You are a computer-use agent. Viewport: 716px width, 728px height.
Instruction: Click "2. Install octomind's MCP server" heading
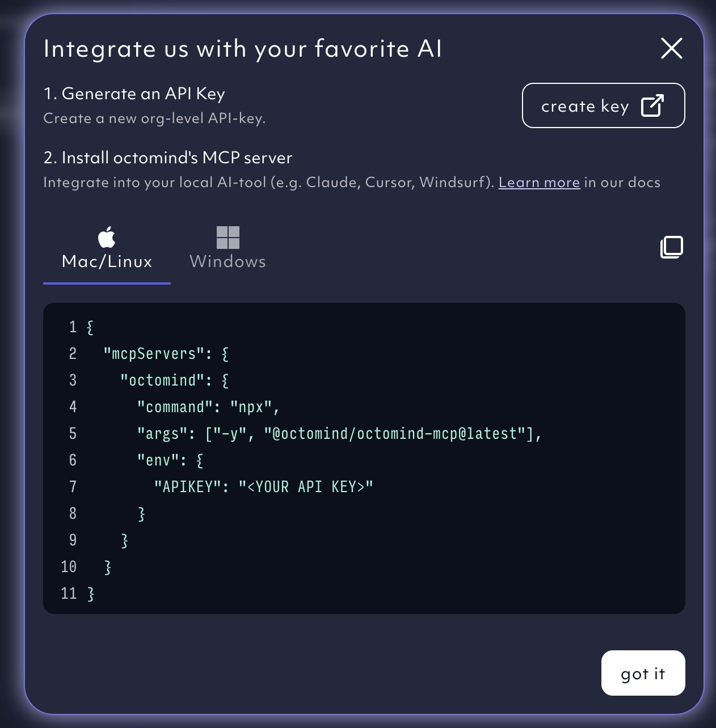point(168,158)
